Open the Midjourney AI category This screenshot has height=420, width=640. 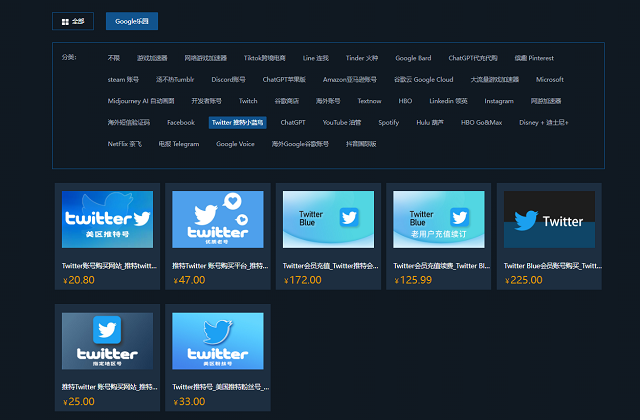(141, 101)
